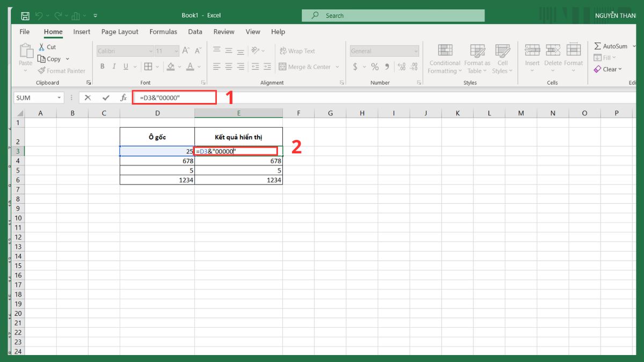This screenshot has height=362, width=644.
Task: Click the Search box in title bar
Action: tap(393, 16)
